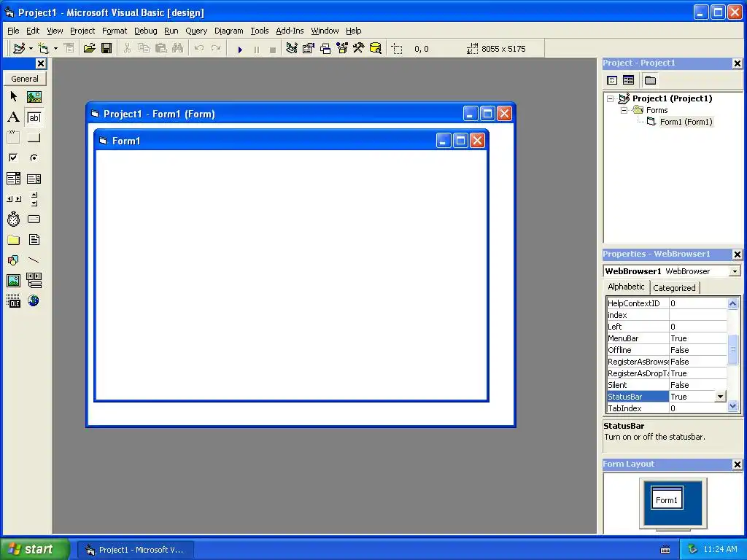Select the FileListBox control tool
Screen dimensions: 747x560
point(34,239)
